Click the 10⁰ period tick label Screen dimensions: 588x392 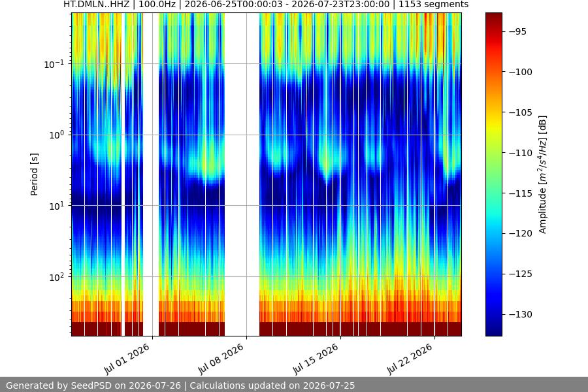[x=56, y=135]
